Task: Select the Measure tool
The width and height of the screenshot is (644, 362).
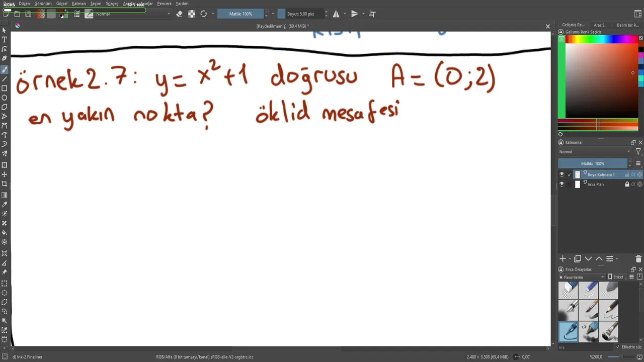Action: [5, 263]
